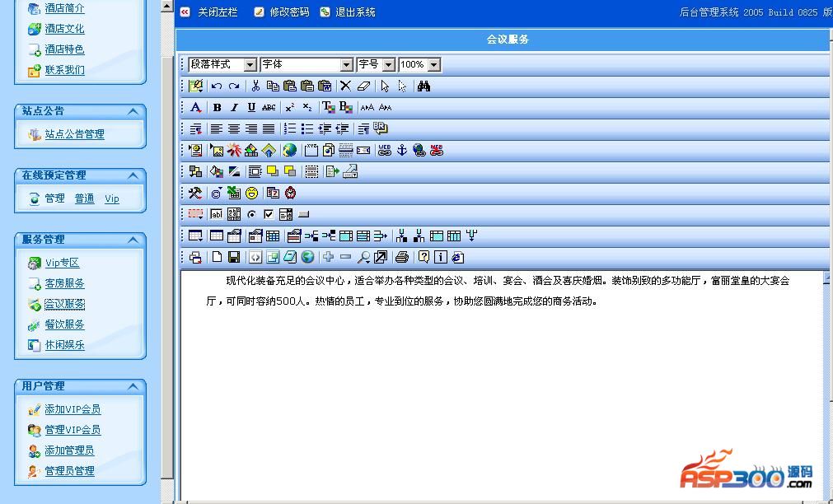The image size is (833, 504).
Task: Toggle superscript x² formatting
Action: coord(289,108)
